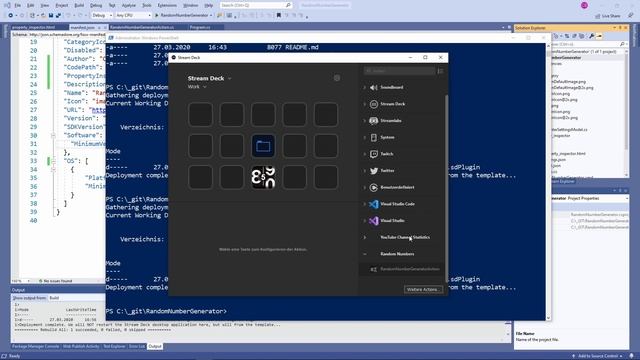This screenshot has height=360, width=640.
Task: Click the Save icon in Visual Studio toolbar
Action: 51,16
